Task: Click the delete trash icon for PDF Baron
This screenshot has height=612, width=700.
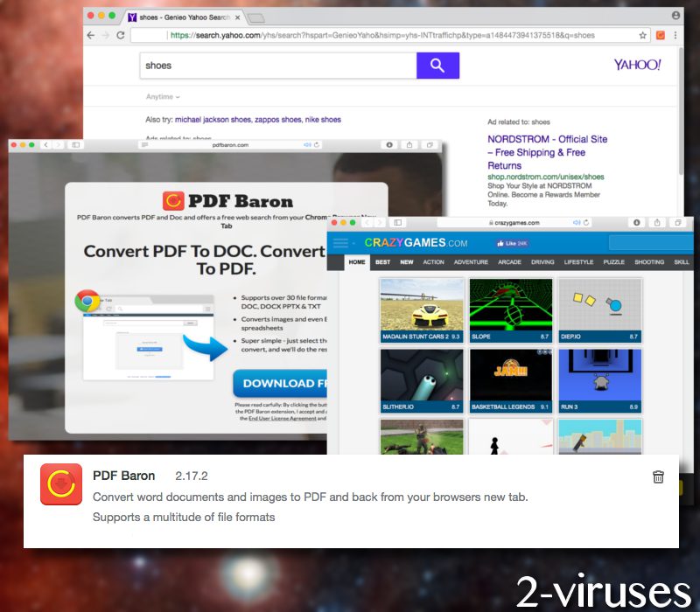Action: (658, 477)
